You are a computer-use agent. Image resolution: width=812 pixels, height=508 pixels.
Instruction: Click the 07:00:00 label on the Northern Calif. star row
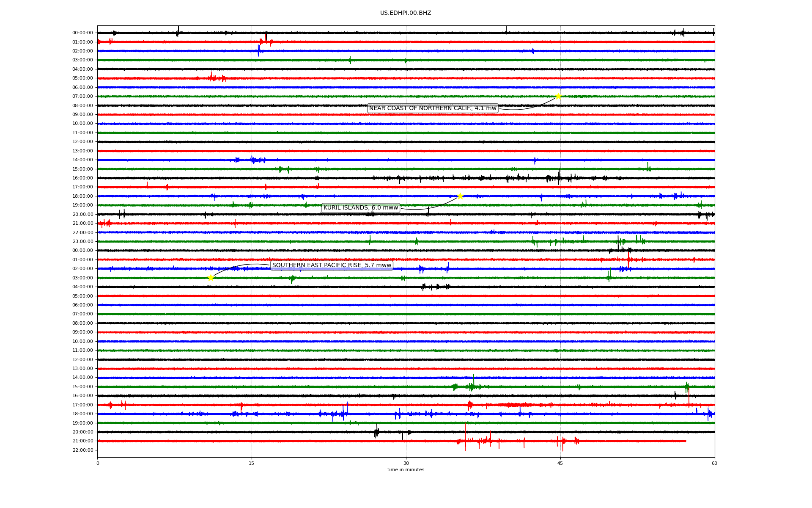coord(82,96)
